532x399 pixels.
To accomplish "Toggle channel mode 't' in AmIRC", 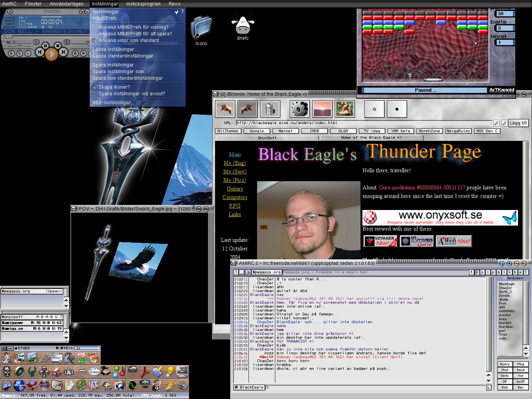I will point(472,272).
